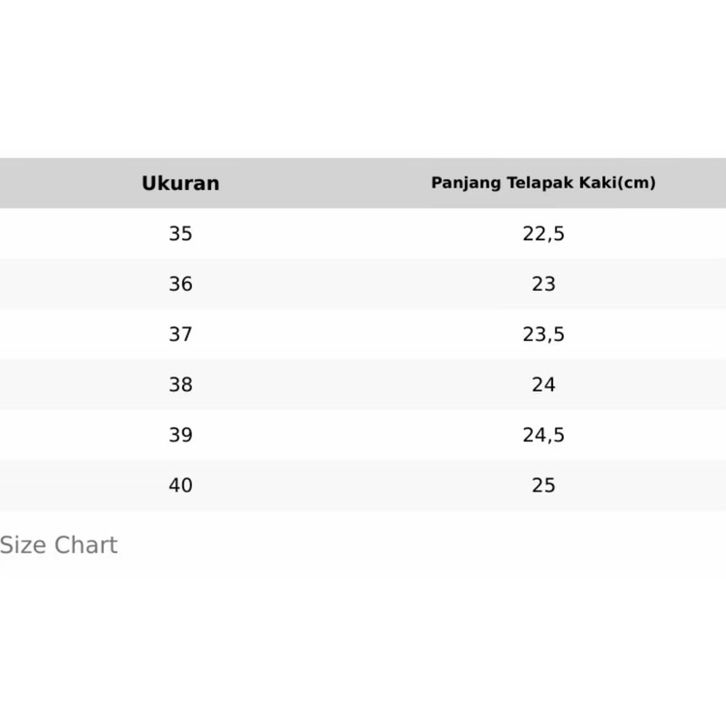Viewport: 726px width, 726px height.
Task: Click the Size Chart caption text
Action: pos(59,545)
